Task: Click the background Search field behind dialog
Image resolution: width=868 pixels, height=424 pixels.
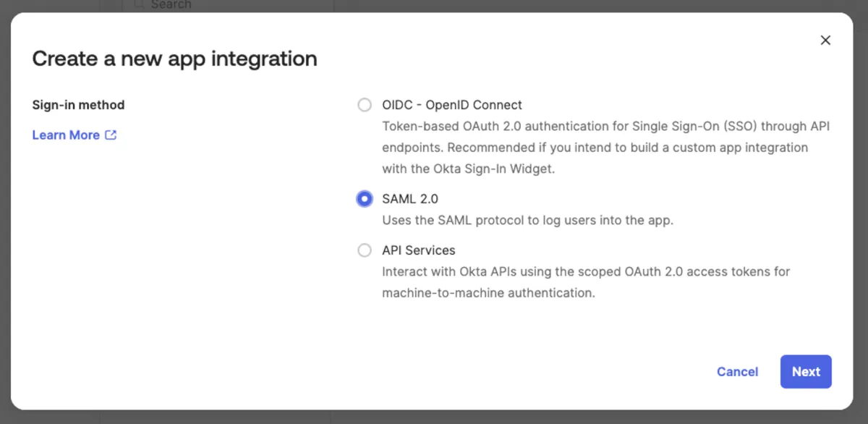Action: tap(217, 5)
